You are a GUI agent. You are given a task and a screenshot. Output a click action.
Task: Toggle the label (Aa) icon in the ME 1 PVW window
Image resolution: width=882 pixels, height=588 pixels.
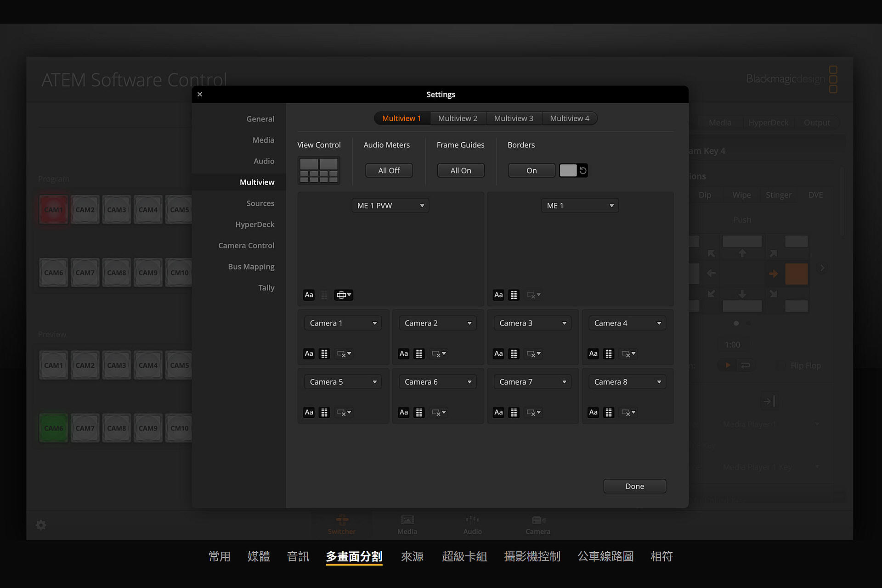click(309, 295)
